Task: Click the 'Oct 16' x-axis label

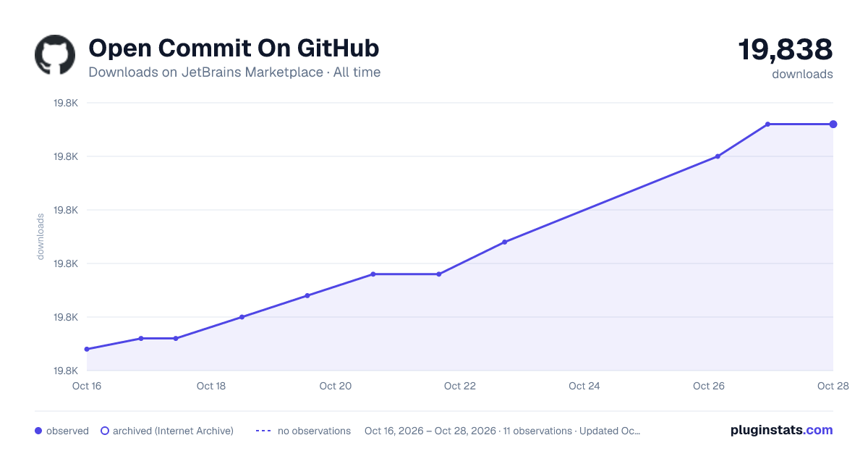Action: pos(87,386)
